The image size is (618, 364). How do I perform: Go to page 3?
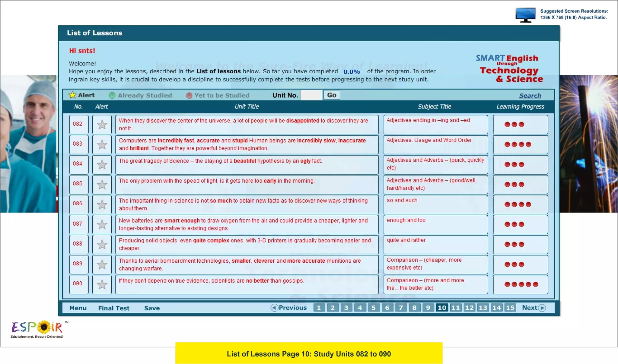(346, 308)
